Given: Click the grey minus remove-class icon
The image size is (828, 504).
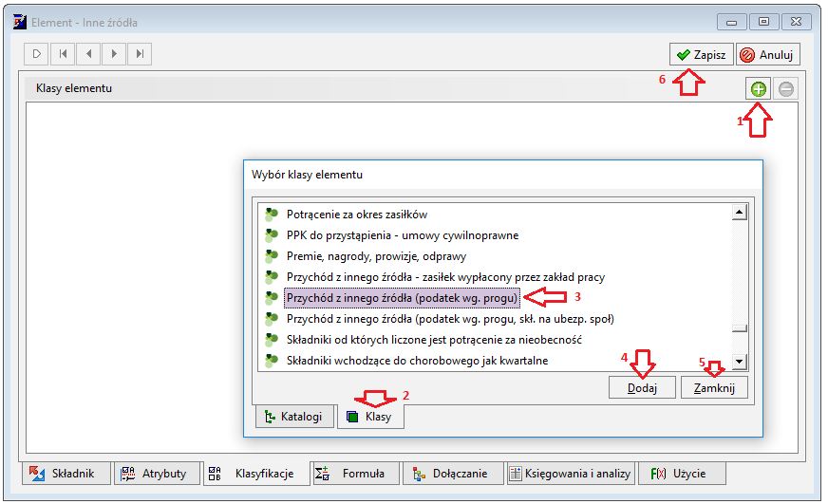Looking at the screenshot, I should coord(786,88).
